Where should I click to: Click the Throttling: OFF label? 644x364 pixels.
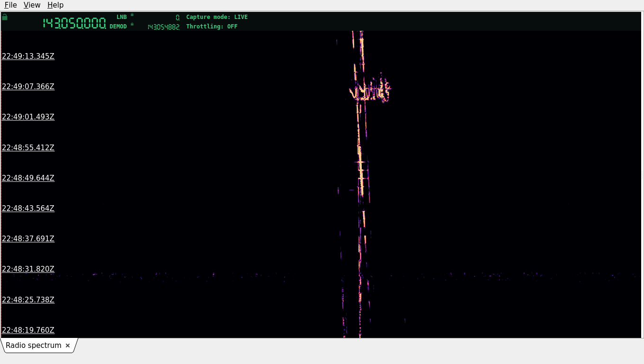(212, 27)
